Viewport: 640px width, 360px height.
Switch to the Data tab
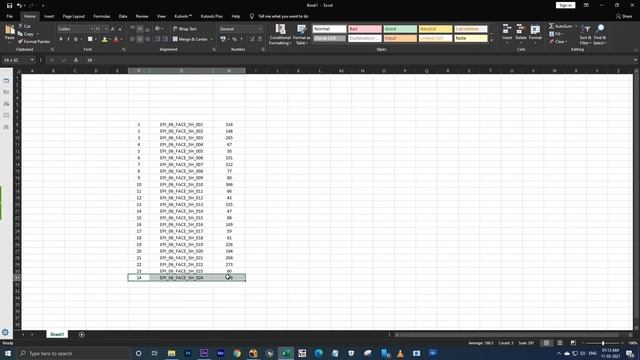coord(123,16)
